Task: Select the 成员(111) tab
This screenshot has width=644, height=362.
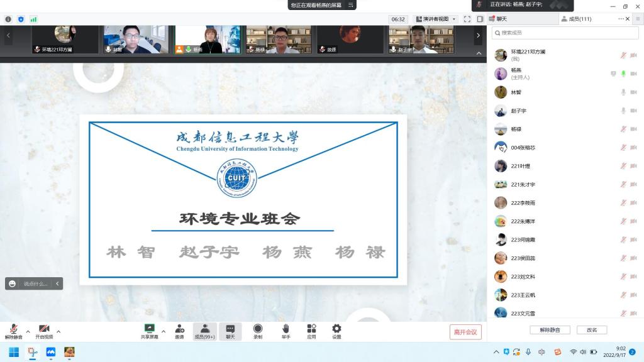Action: pos(579,19)
